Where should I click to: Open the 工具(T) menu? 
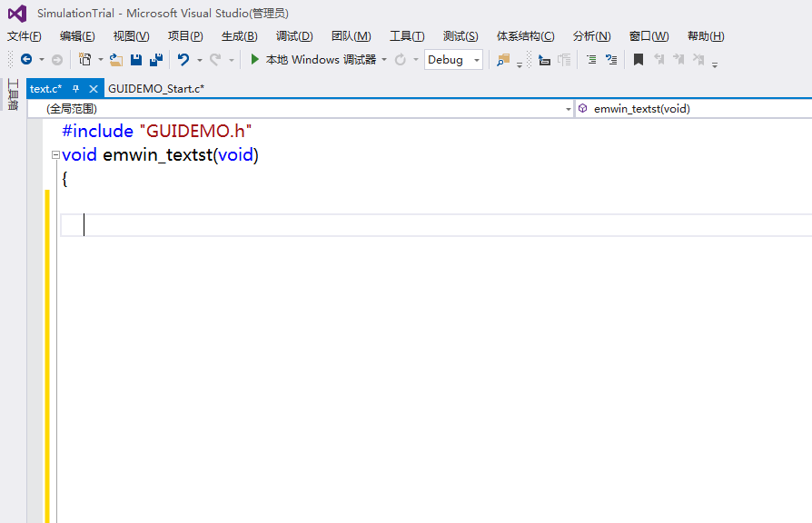pos(407,36)
